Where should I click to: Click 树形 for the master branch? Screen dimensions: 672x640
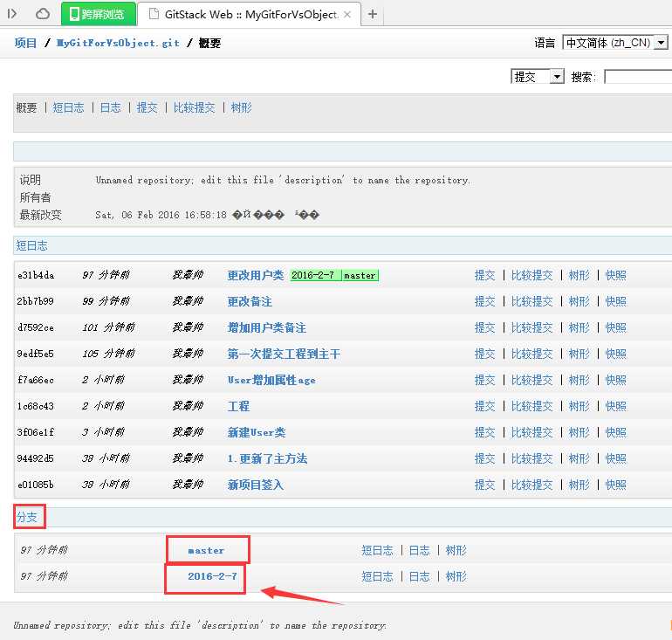[x=456, y=550]
